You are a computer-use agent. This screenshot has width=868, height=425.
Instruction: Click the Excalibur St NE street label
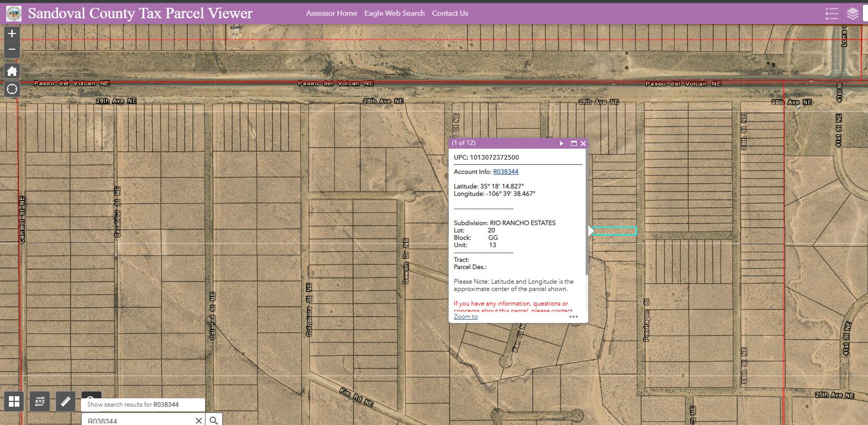[x=117, y=211]
